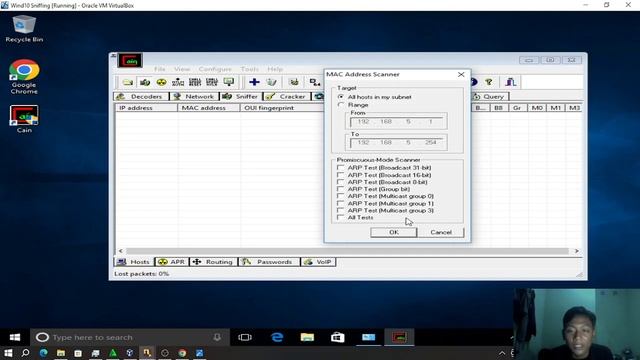Check ARP Test (Multicast group 0)
This screenshot has height=360, width=640.
click(x=340, y=196)
